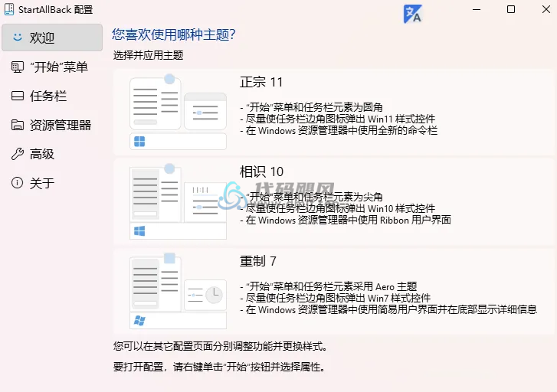
Task: Click the text ""开始"菜单和任务栏元素采用 Aero 主题"
Action: (x=331, y=286)
